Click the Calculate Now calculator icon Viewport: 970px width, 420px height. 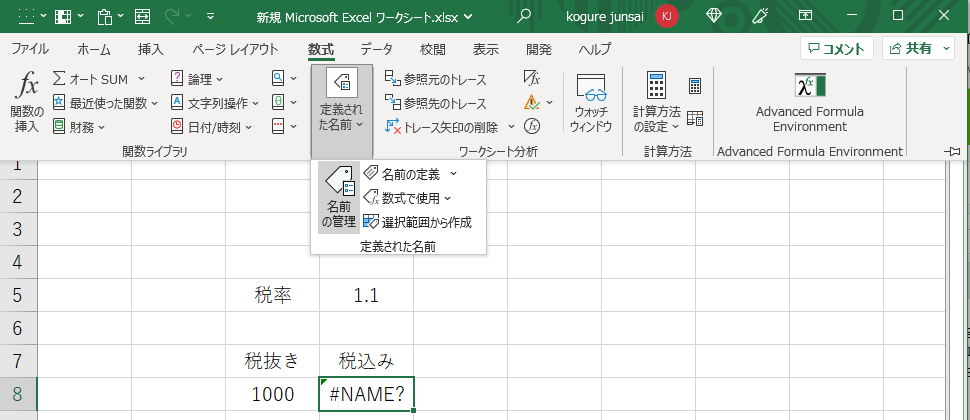tap(695, 86)
